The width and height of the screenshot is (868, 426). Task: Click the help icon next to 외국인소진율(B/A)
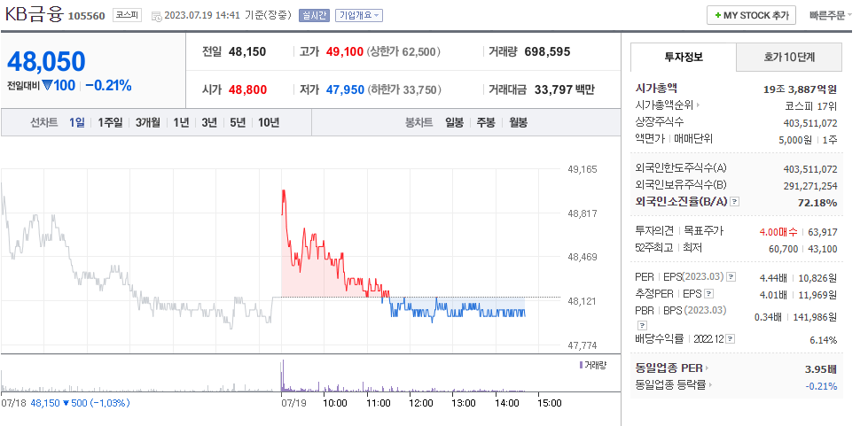(x=735, y=202)
